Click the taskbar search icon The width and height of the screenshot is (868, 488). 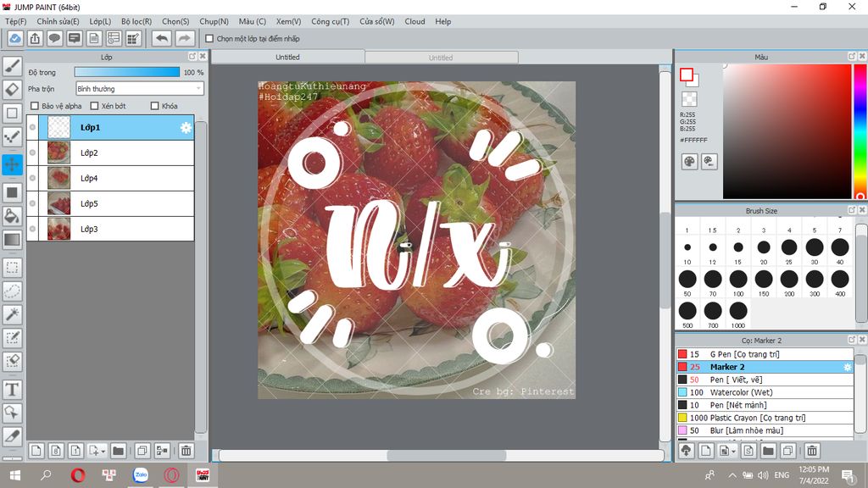[46, 475]
